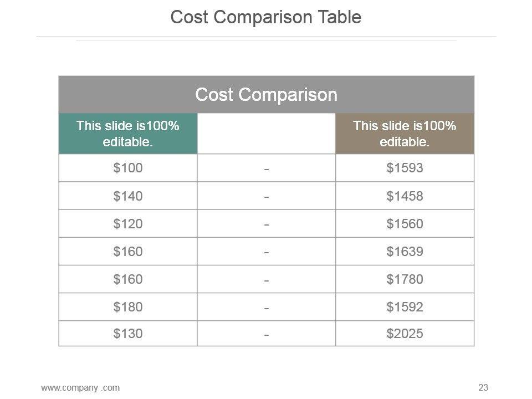Click the slide title Cost Comparison Table
This screenshot has width=532, height=399.
tap(266, 18)
